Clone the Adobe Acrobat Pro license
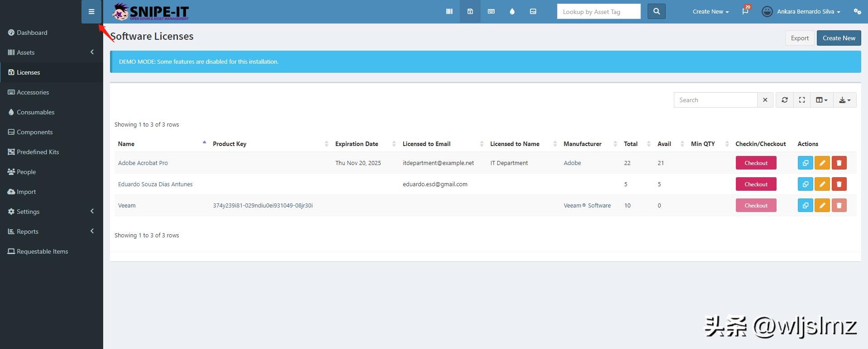Viewport: 868px width, 349px height. click(805, 163)
